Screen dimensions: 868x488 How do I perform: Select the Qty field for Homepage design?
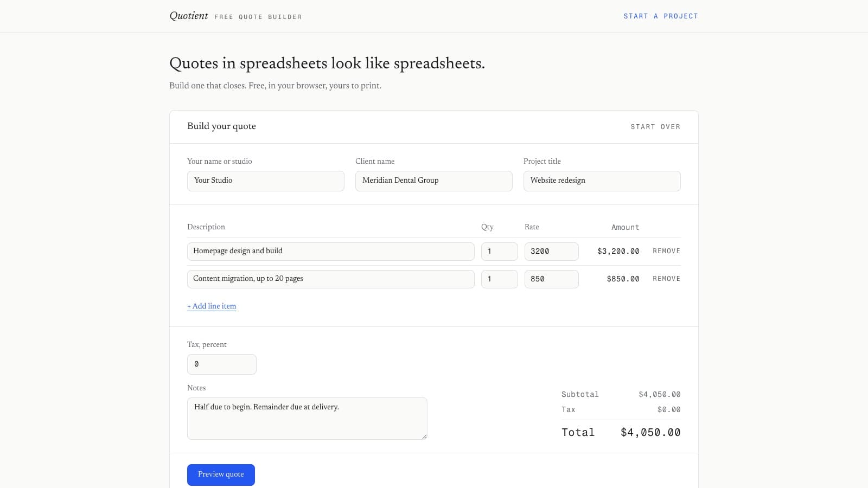[500, 252]
